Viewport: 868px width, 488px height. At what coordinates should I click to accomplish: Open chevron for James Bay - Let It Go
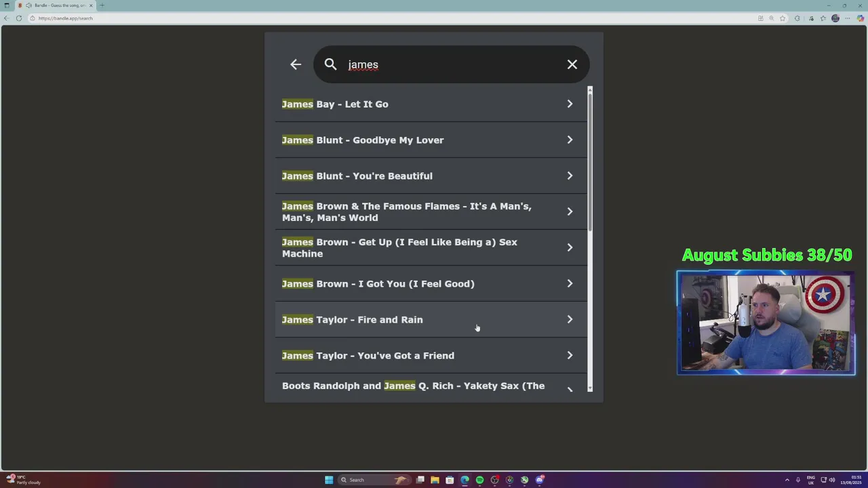pyautogui.click(x=570, y=104)
